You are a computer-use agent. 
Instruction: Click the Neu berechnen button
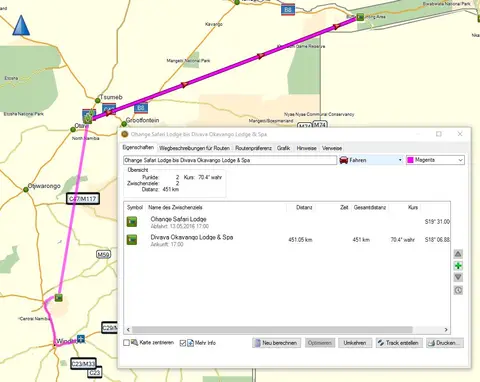[x=276, y=343]
